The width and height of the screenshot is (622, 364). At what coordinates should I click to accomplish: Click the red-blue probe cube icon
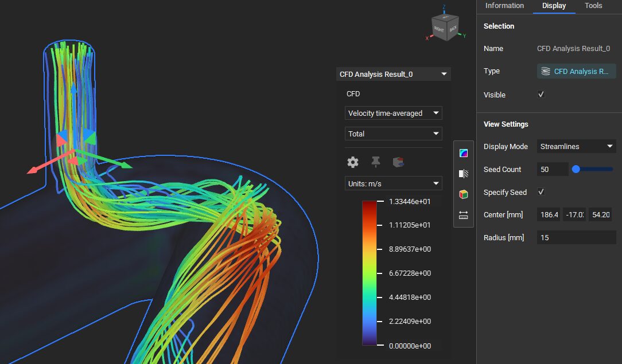click(x=398, y=162)
